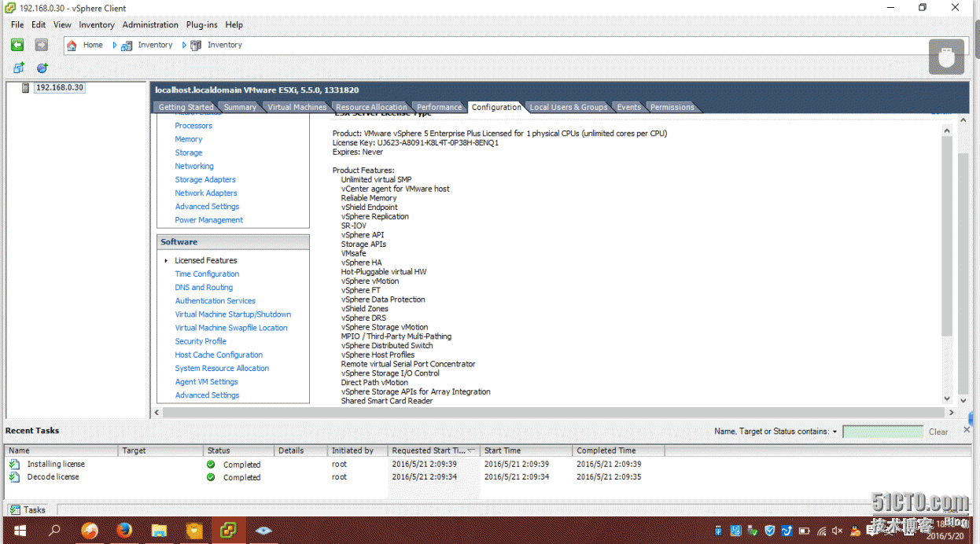Open the Authentication Services link
This screenshot has height=544, width=980.
(216, 301)
